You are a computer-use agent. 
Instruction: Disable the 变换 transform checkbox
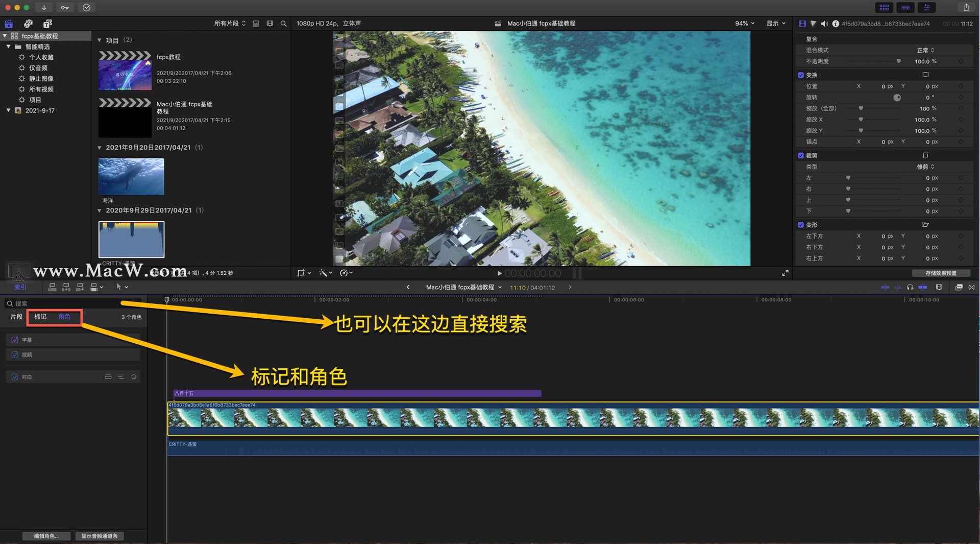(801, 75)
